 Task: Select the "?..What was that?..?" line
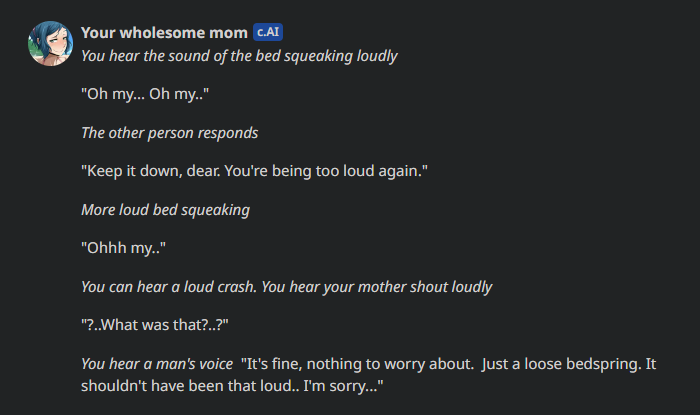pyautogui.click(x=154, y=325)
